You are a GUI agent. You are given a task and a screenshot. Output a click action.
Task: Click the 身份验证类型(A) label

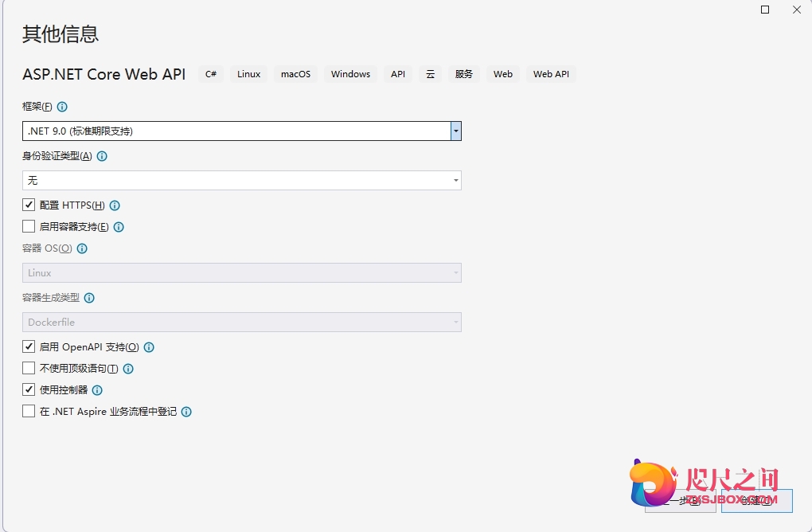tap(57, 156)
